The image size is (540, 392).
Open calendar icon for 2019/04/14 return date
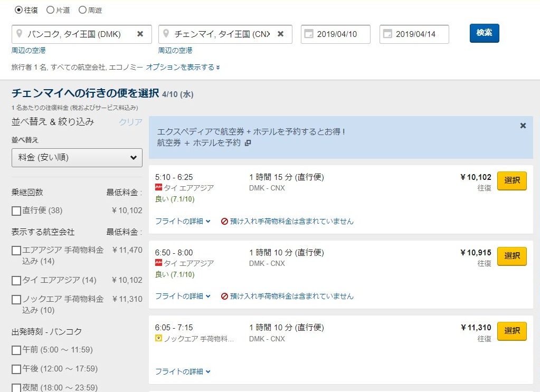tap(387, 34)
